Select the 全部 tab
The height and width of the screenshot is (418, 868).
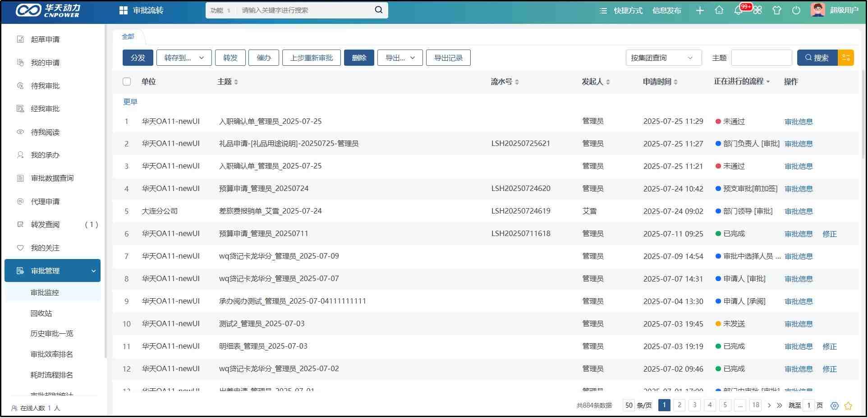point(128,36)
